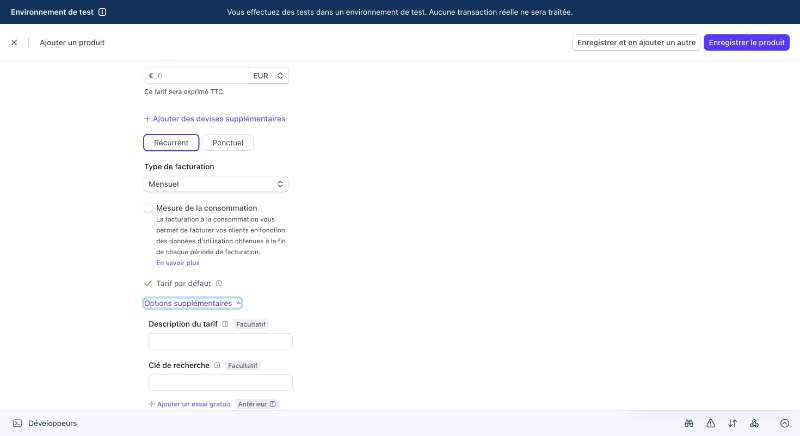
Task: Click the Facultatif badge beside Description du tarif
Action: click(251, 324)
